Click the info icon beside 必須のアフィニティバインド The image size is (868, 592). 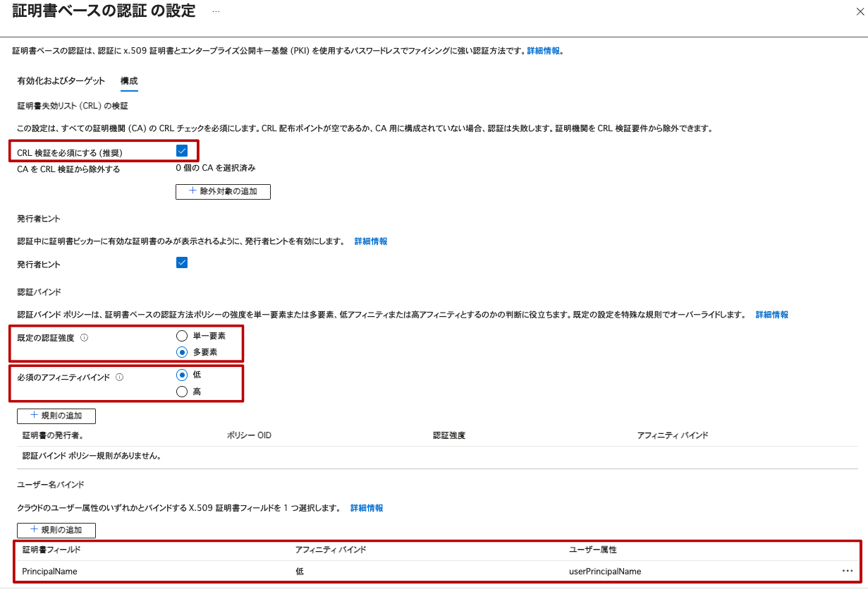tap(119, 377)
